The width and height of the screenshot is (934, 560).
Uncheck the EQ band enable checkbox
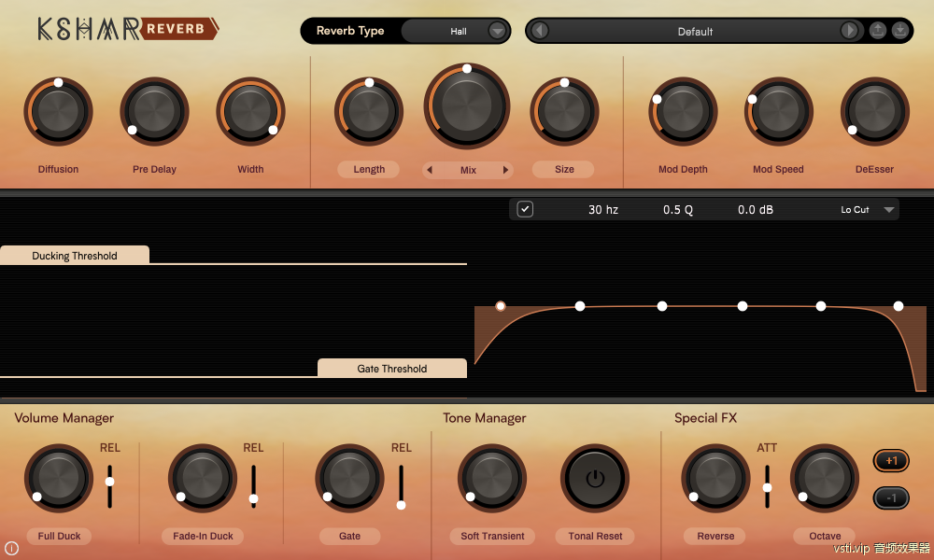click(x=525, y=209)
